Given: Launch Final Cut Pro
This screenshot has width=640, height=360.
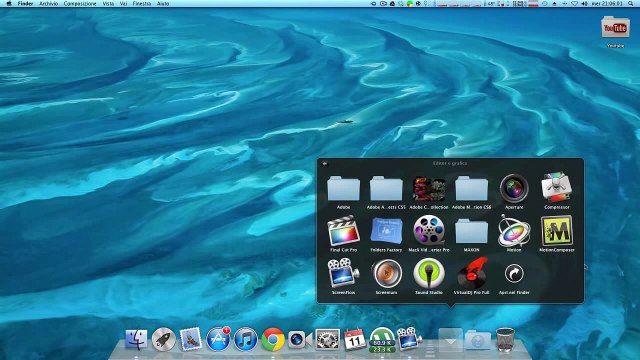Looking at the screenshot, I should 343,231.
